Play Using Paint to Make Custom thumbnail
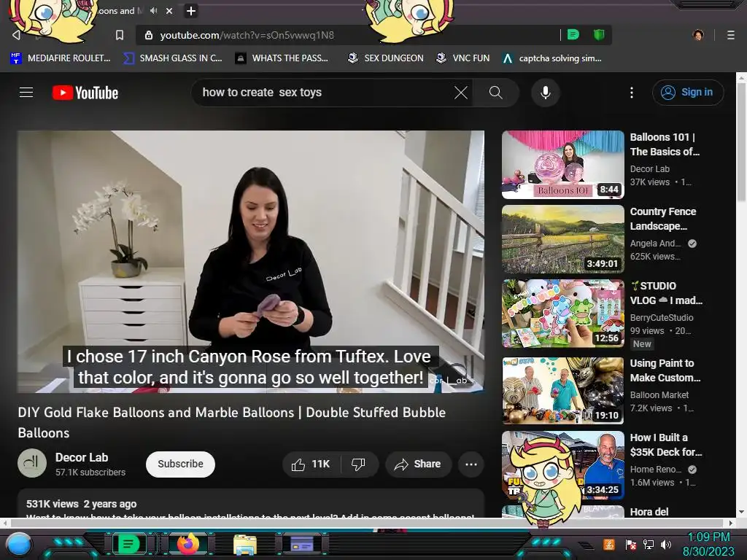Screen dimensions: 747x560 (562, 391)
